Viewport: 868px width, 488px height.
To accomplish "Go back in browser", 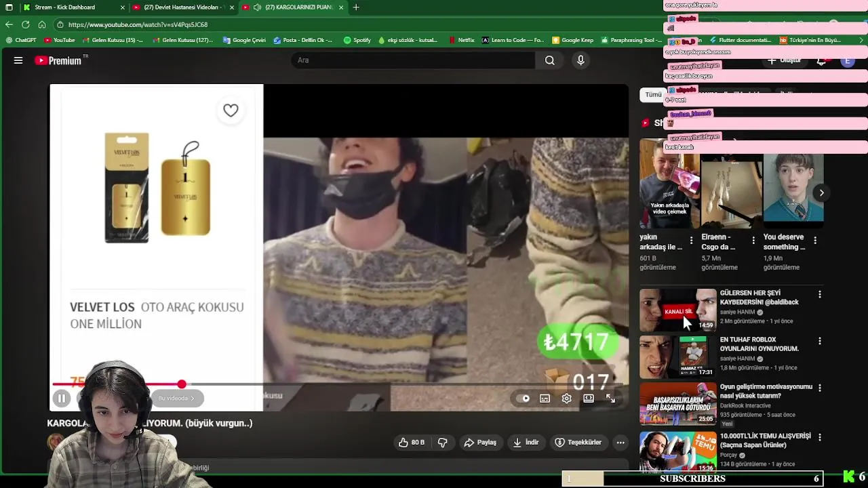I will pos(9,24).
